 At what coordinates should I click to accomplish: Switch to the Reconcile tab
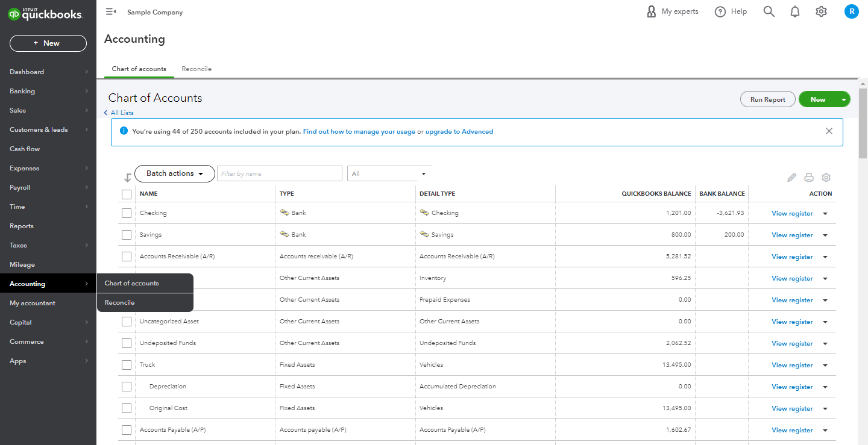tap(197, 69)
